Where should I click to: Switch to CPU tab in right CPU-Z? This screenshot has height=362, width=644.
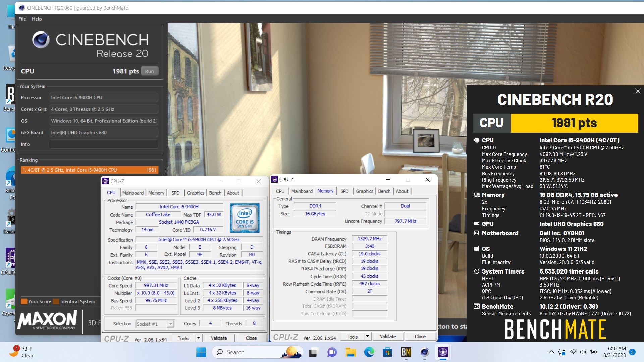[280, 191]
